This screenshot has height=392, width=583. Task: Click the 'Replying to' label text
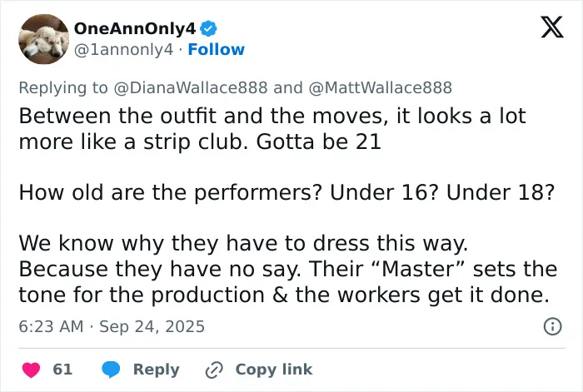(63, 87)
